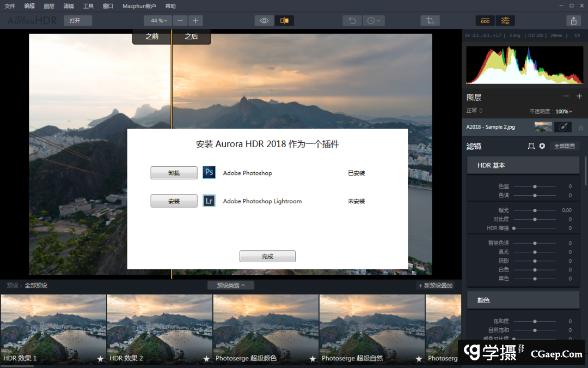588x368 pixels.
Task: Click the lens correction aperture icon
Action: 542,146
